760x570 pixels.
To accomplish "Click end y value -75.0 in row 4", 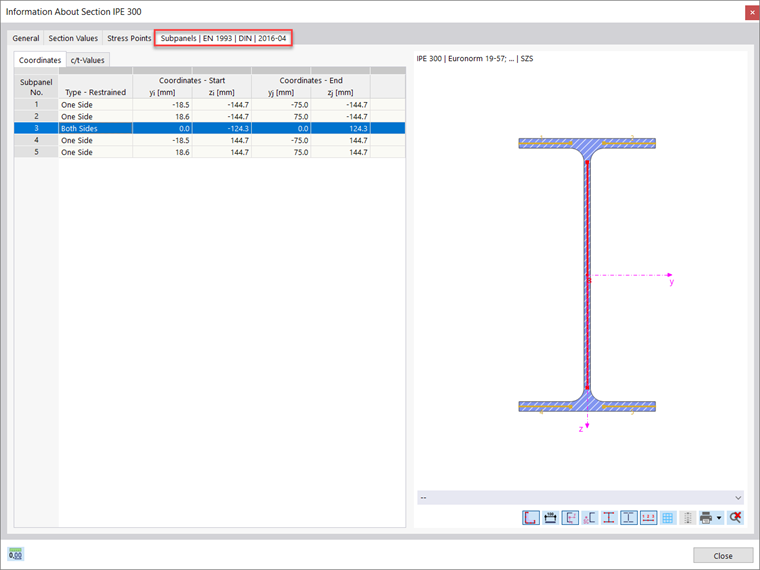I will click(281, 140).
